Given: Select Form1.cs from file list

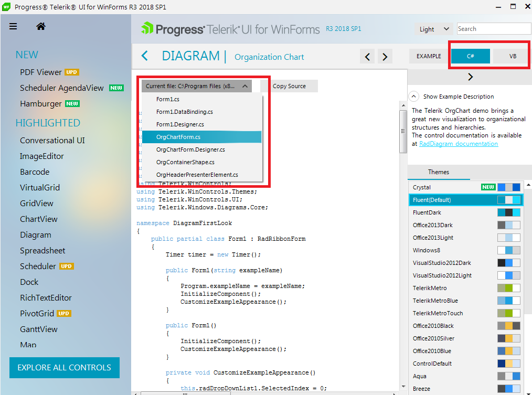Looking at the screenshot, I should pos(202,99).
